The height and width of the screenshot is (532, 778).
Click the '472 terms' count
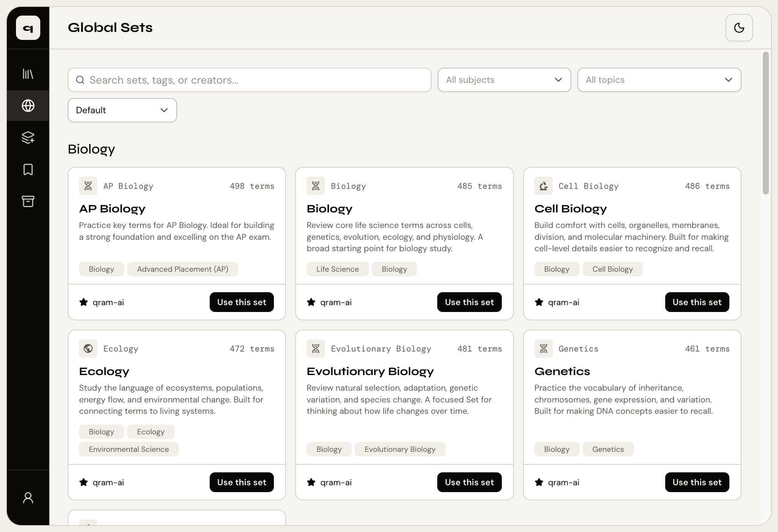[252, 348]
